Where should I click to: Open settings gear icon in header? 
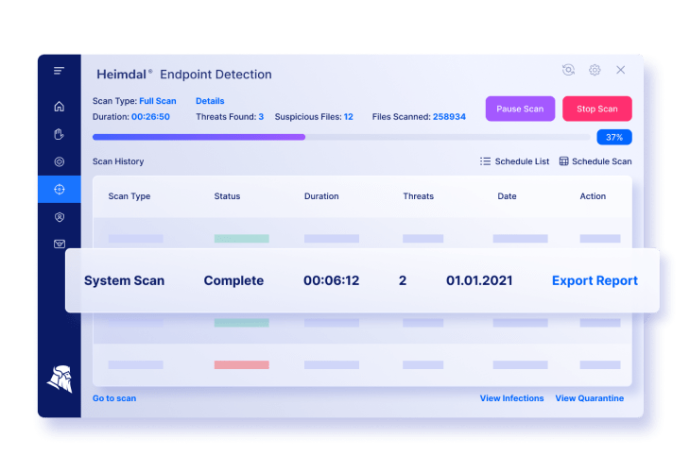[595, 70]
